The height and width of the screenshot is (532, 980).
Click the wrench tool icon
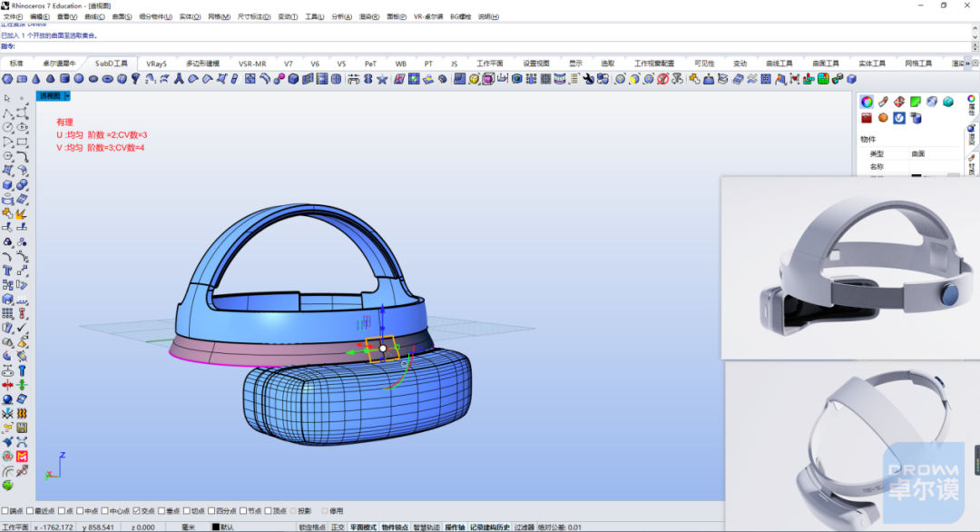[588, 79]
